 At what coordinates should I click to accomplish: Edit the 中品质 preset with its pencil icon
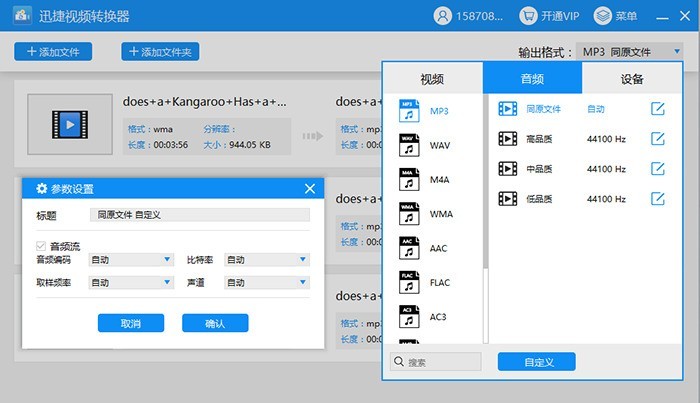coord(658,169)
